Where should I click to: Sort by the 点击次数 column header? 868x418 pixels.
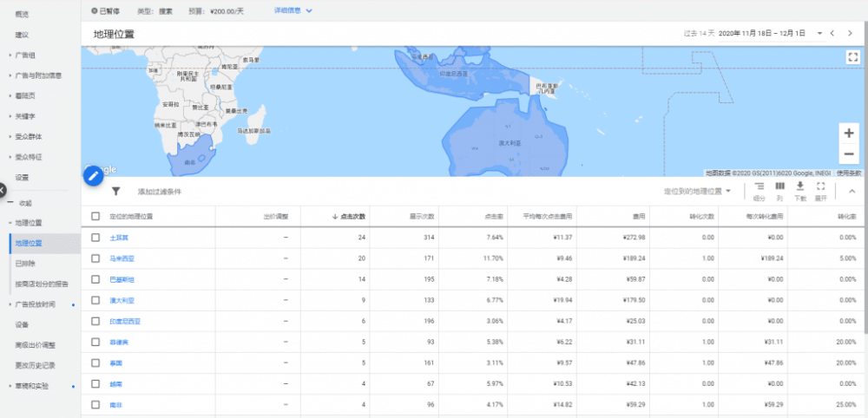coord(351,216)
